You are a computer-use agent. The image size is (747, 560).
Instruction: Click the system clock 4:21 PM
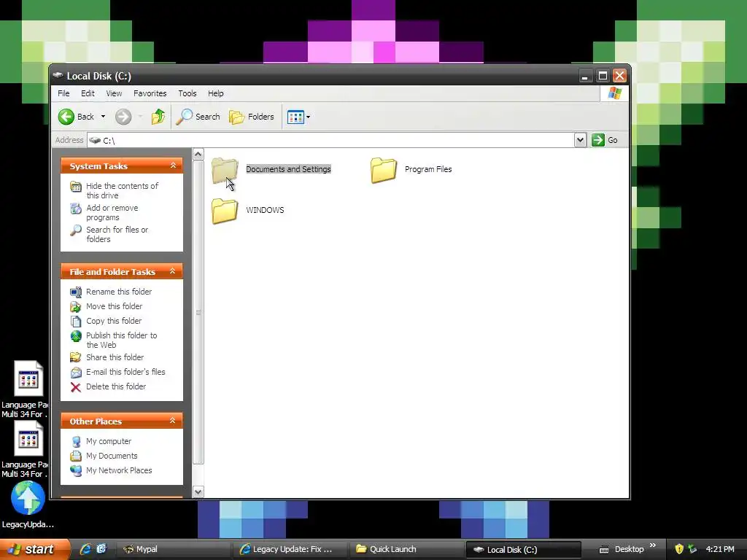pos(720,549)
